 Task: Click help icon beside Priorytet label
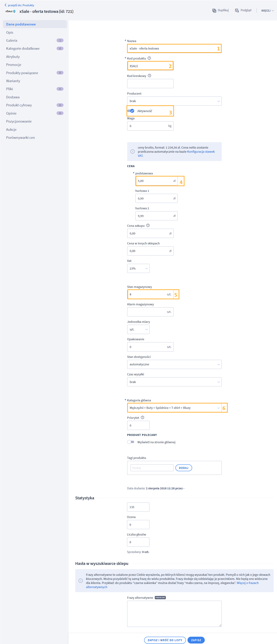(x=142, y=418)
